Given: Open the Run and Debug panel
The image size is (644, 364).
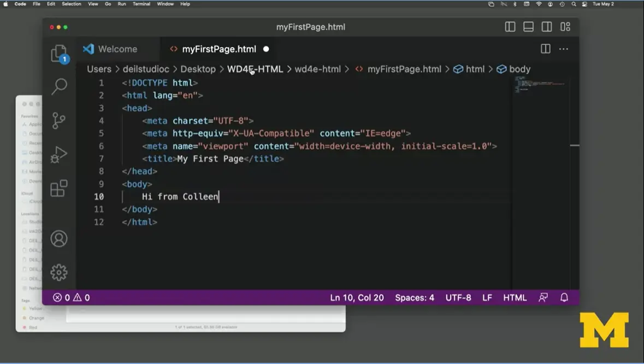Looking at the screenshot, I should pyautogui.click(x=59, y=155).
